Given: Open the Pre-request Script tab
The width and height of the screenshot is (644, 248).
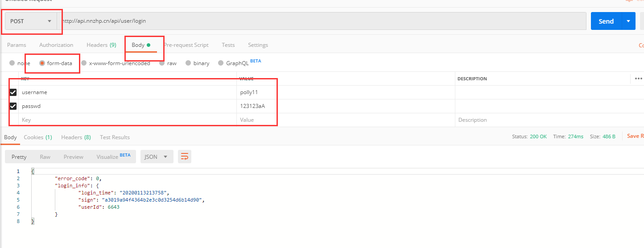Looking at the screenshot, I should pyautogui.click(x=186, y=45).
